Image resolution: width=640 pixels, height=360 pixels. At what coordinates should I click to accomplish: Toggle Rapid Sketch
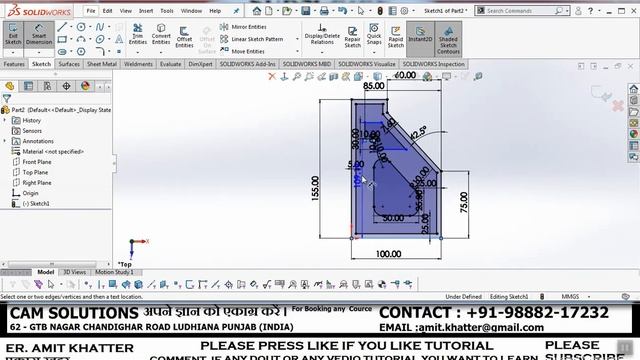[x=396, y=37]
